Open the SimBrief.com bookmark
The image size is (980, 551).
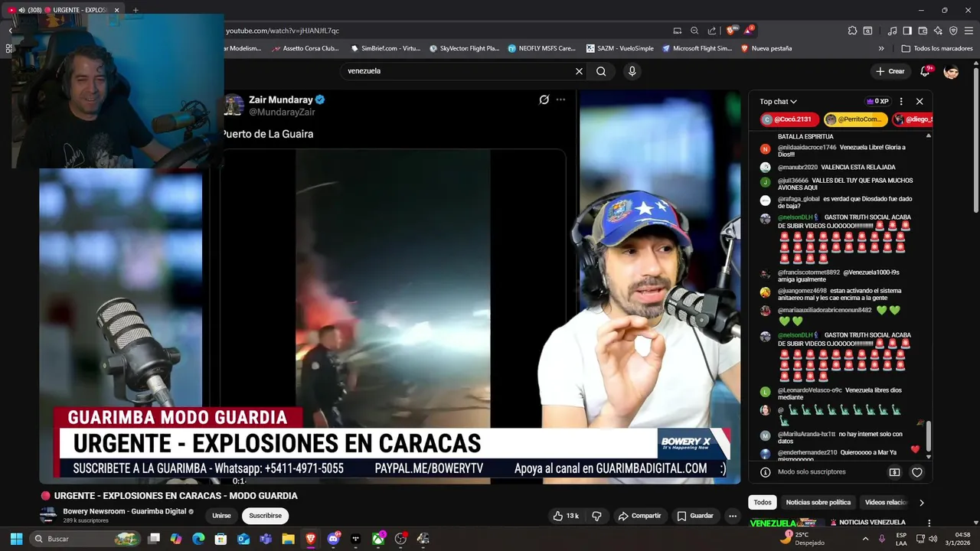coord(386,48)
